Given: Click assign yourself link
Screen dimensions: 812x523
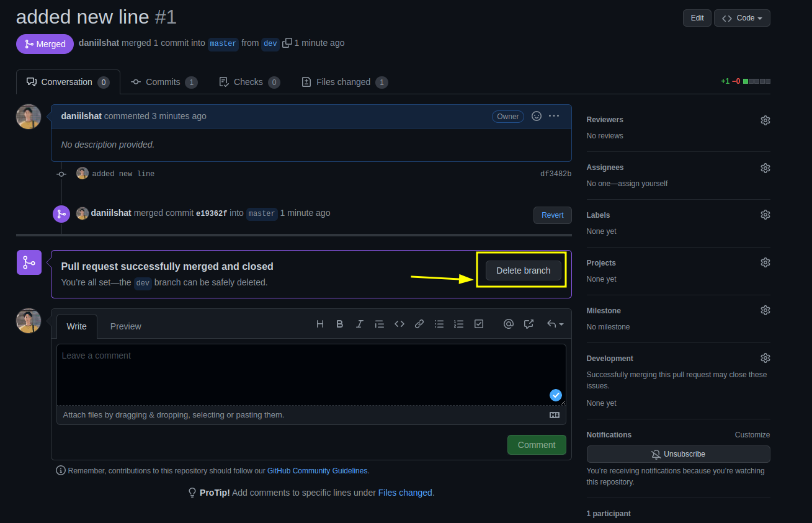Looking at the screenshot, I should coord(641,184).
